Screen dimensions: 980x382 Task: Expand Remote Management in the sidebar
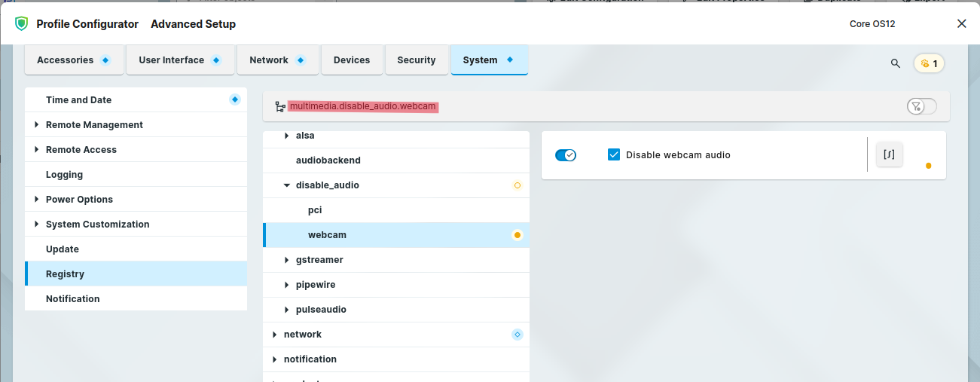[x=36, y=125]
